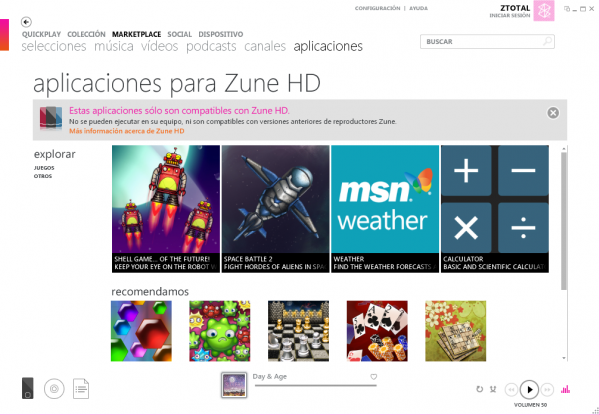600x415 pixels.
Task: Open Más información acerca de Zune HD
Action: [127, 131]
